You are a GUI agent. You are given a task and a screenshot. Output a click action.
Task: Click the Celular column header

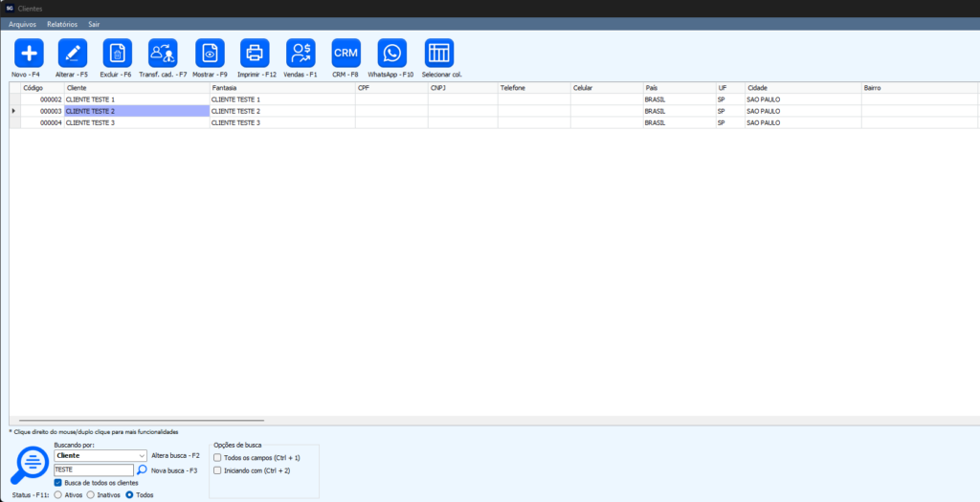click(607, 88)
